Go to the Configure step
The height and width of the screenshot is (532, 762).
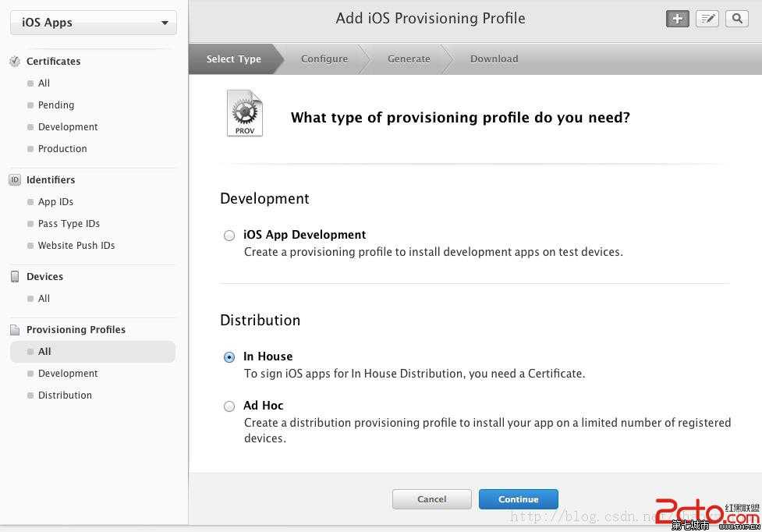click(324, 59)
